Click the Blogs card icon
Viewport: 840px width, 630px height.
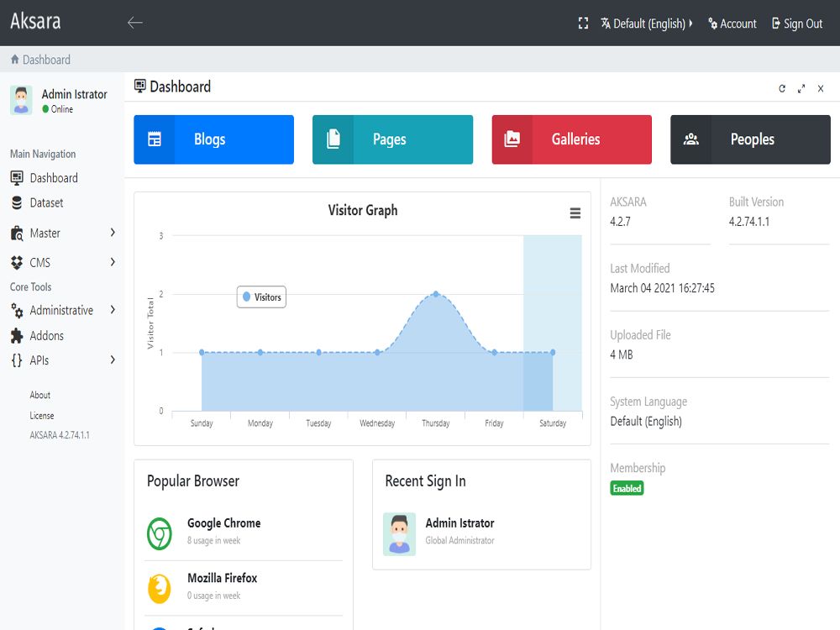click(155, 139)
